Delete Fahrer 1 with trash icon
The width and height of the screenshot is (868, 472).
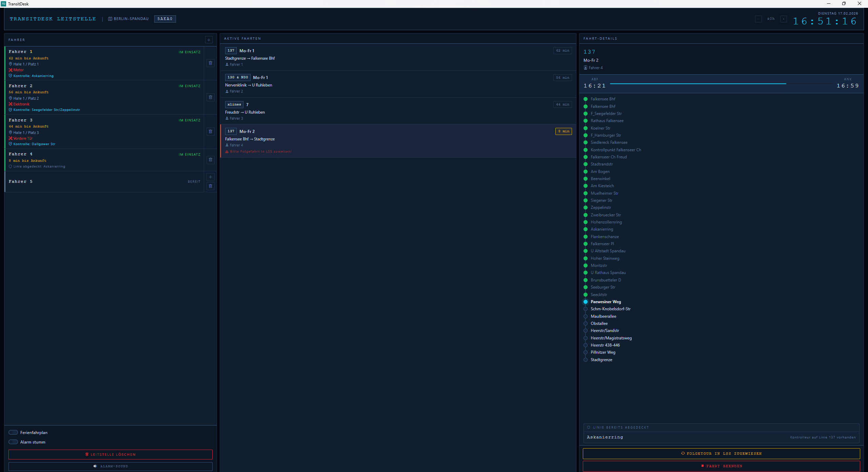coord(210,63)
